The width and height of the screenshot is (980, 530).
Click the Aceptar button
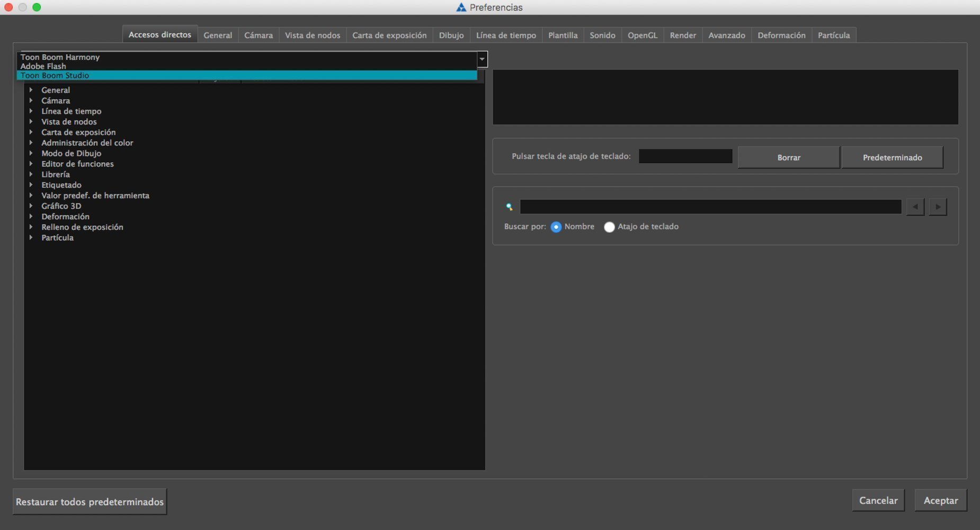[x=941, y=500]
